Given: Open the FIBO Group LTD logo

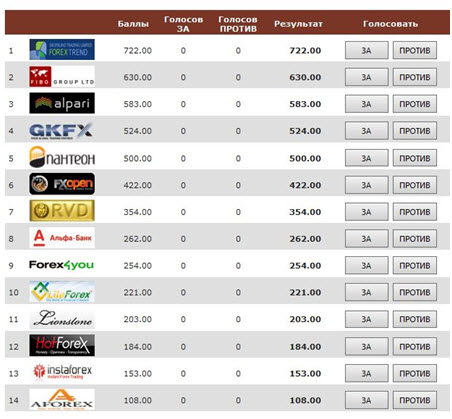Looking at the screenshot, I should (x=62, y=77).
